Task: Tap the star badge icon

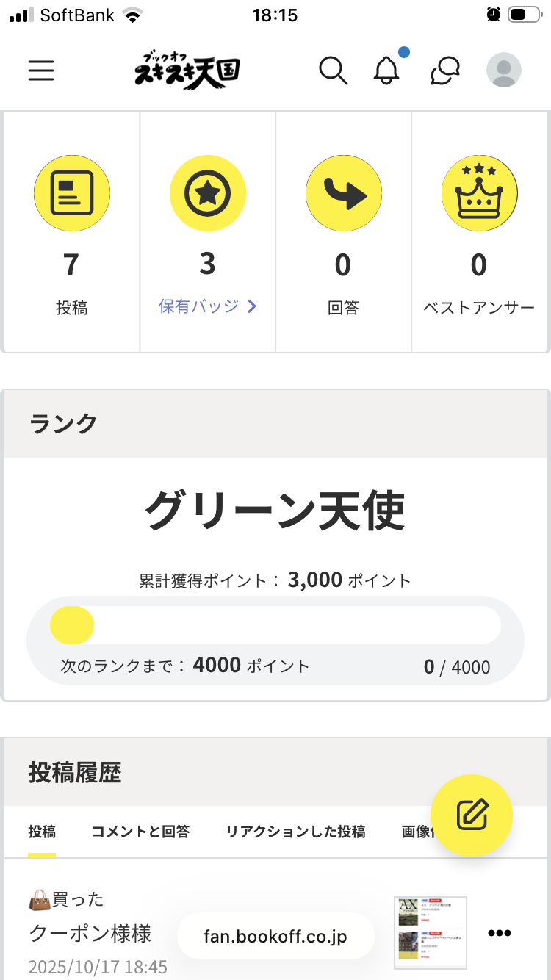Action: tap(208, 193)
